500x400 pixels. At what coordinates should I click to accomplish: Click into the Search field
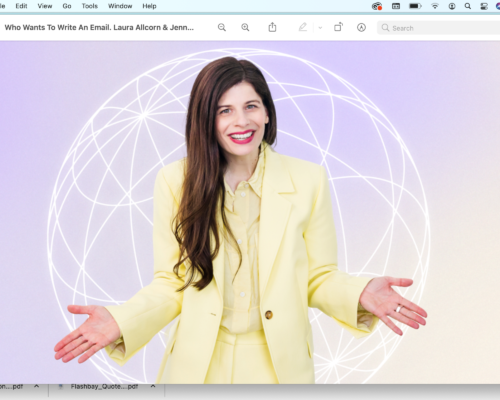click(x=438, y=28)
